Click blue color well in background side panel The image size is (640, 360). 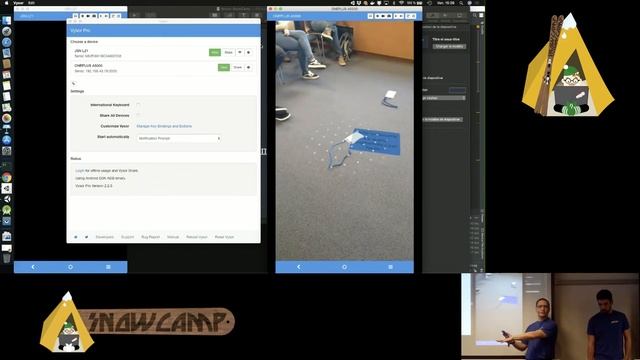coord(457,90)
